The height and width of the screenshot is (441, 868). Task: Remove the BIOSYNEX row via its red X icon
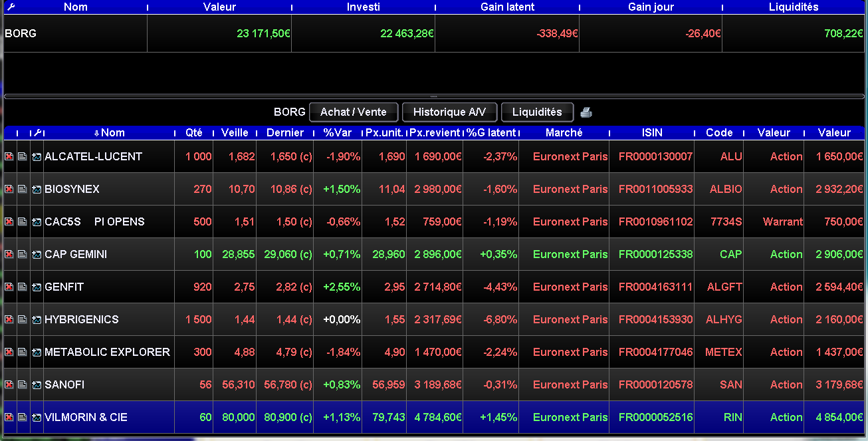(x=9, y=189)
